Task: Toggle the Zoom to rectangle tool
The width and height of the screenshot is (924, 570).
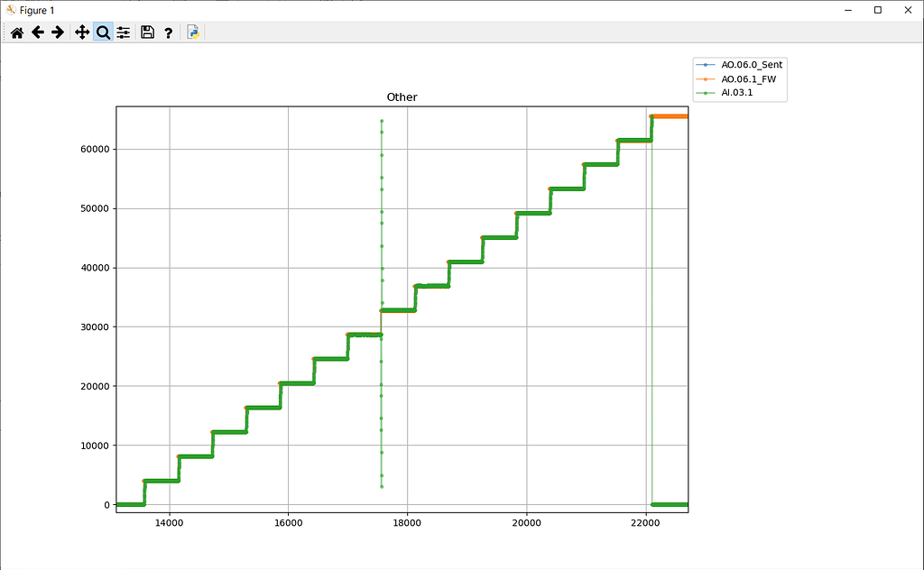Action: 103,32
